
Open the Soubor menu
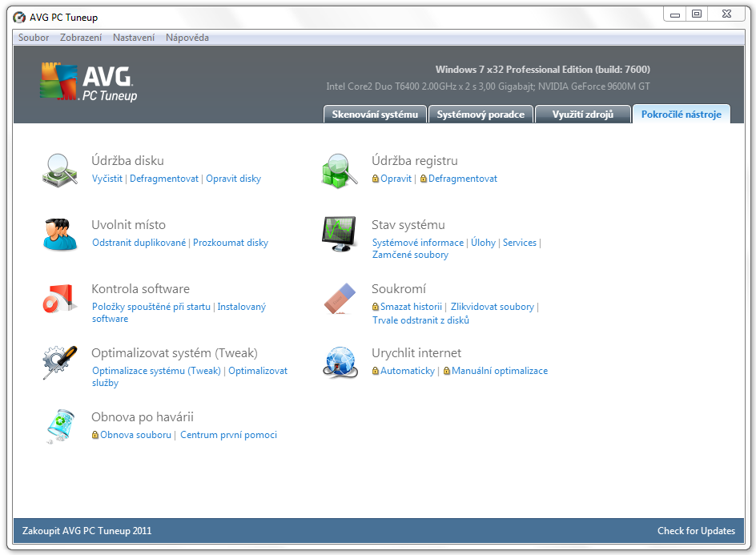point(34,38)
